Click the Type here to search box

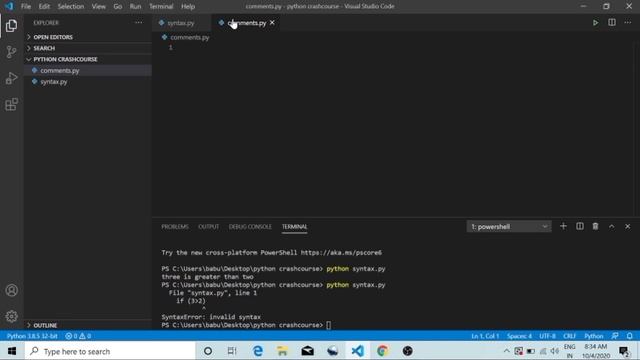point(110,351)
